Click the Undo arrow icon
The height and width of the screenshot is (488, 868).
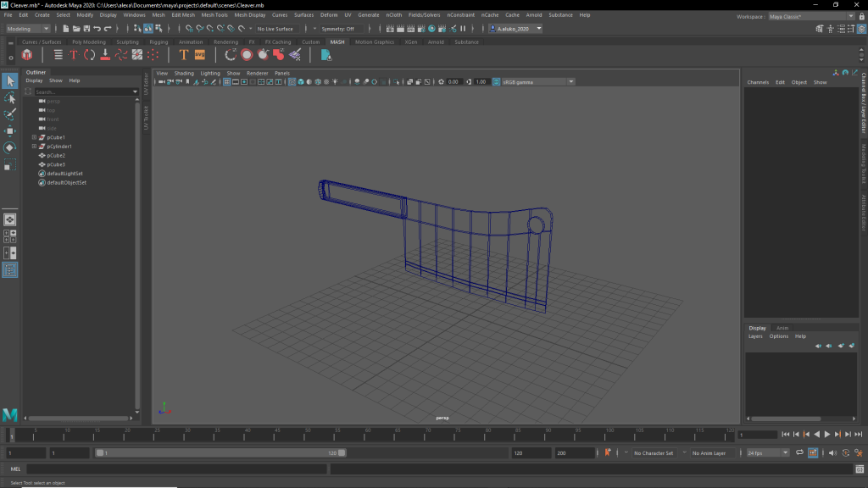coord(97,29)
